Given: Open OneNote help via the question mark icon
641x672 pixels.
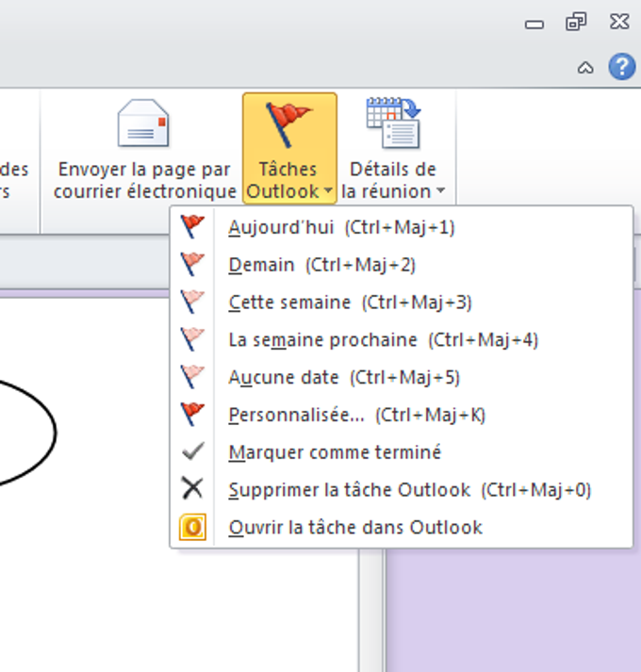Looking at the screenshot, I should click(x=622, y=66).
